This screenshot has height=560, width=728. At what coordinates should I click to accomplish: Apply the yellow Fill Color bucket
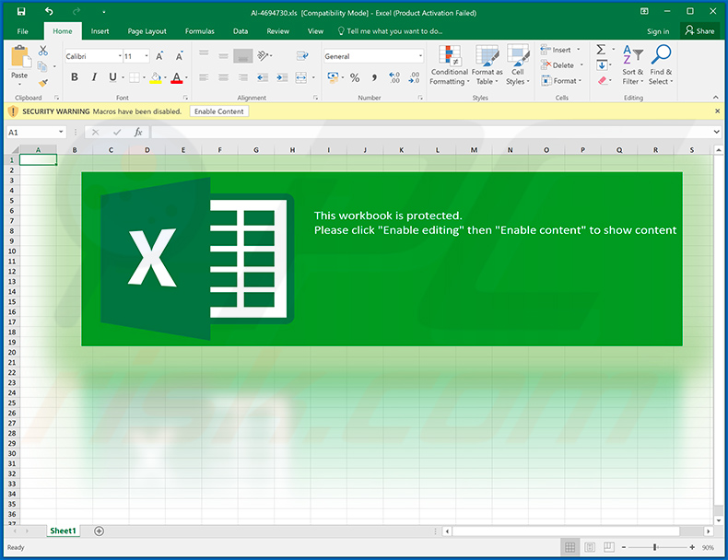pyautogui.click(x=156, y=77)
